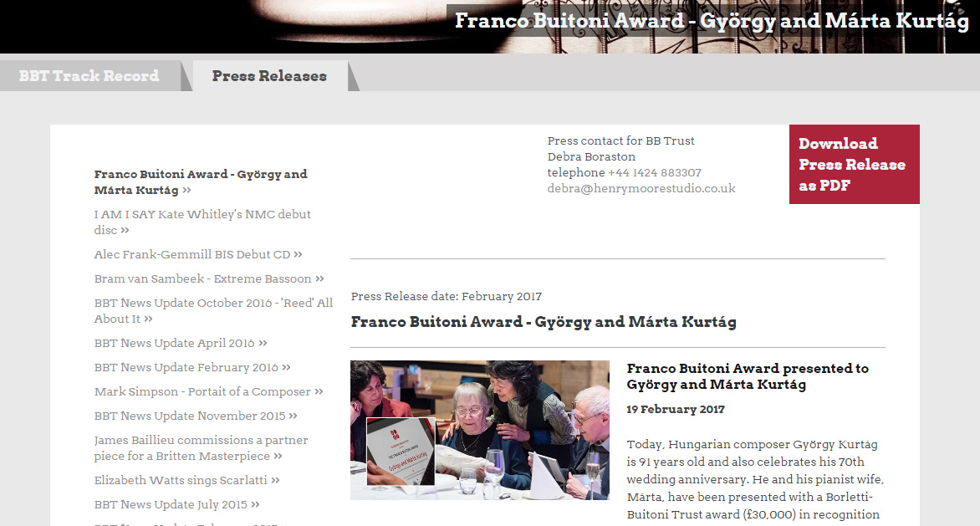
Task: Open BBT News Update February 2016
Action: pyautogui.click(x=192, y=367)
